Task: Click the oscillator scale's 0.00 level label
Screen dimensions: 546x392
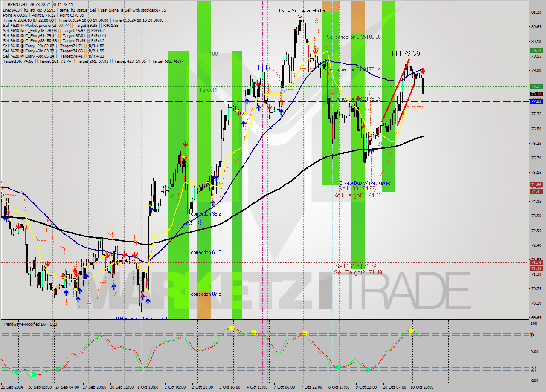Action: 535,352
